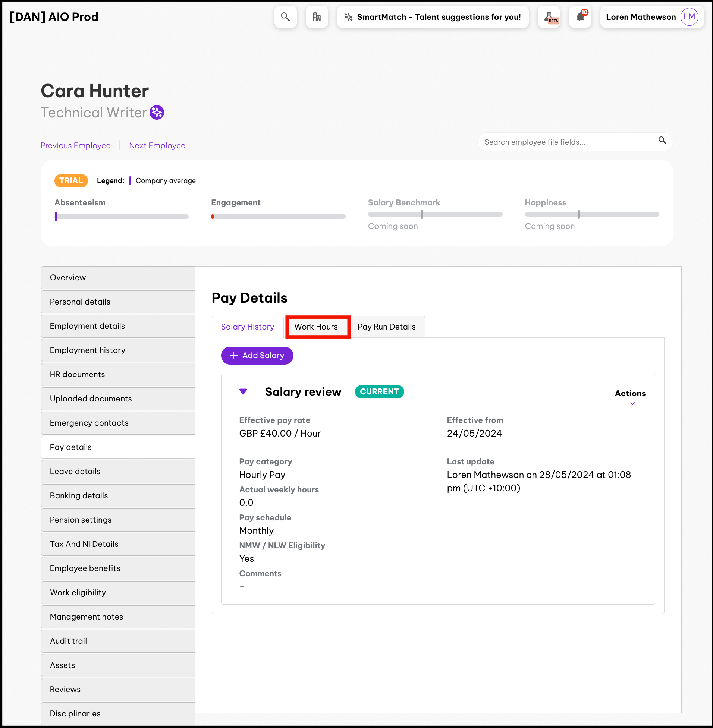Viewport: 713px width, 728px height.
Task: Open the company building icon
Action: (x=317, y=17)
